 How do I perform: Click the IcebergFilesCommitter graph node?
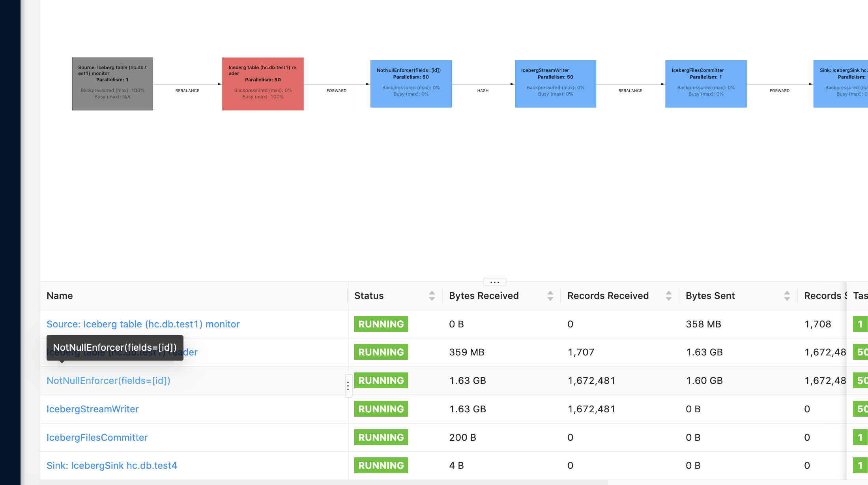pos(706,84)
